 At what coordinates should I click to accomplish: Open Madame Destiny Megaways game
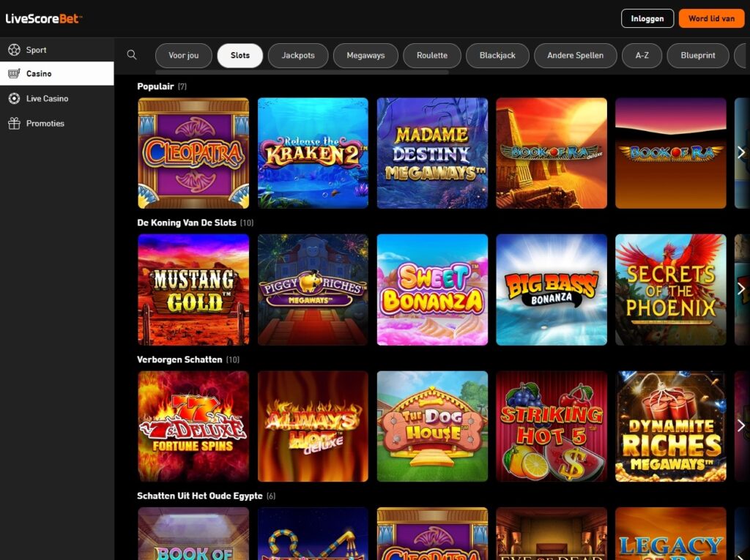click(432, 153)
